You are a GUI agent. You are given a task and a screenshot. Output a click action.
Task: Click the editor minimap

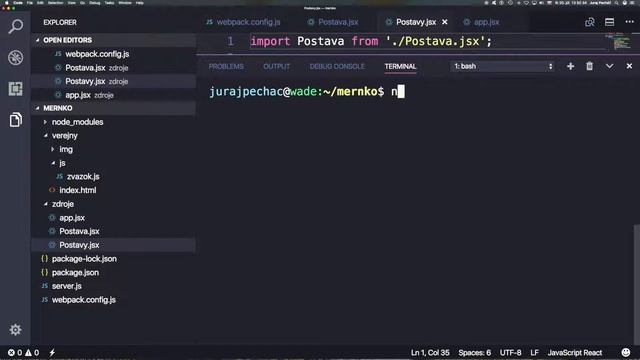621,42
